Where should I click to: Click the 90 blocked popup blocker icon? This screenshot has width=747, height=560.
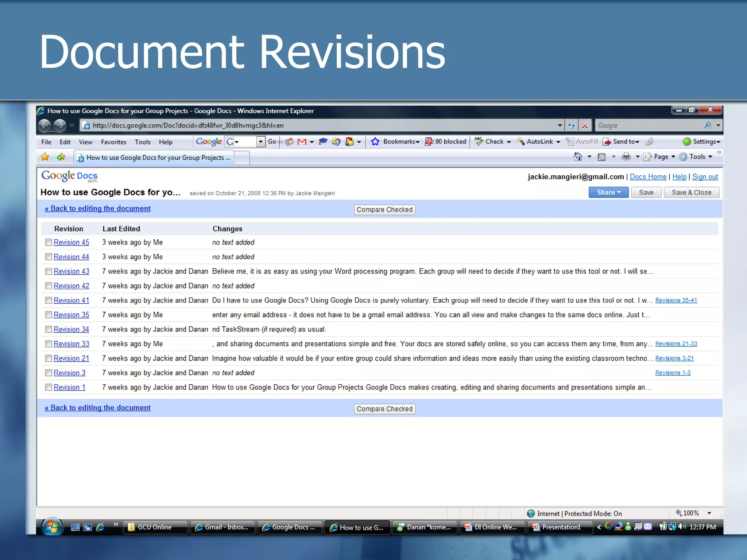pyautogui.click(x=429, y=142)
